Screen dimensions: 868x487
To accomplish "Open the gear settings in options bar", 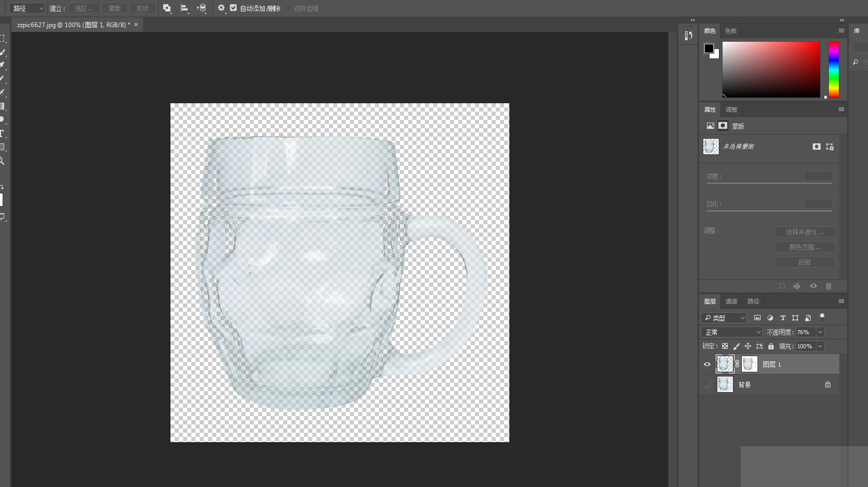I will click(x=221, y=8).
